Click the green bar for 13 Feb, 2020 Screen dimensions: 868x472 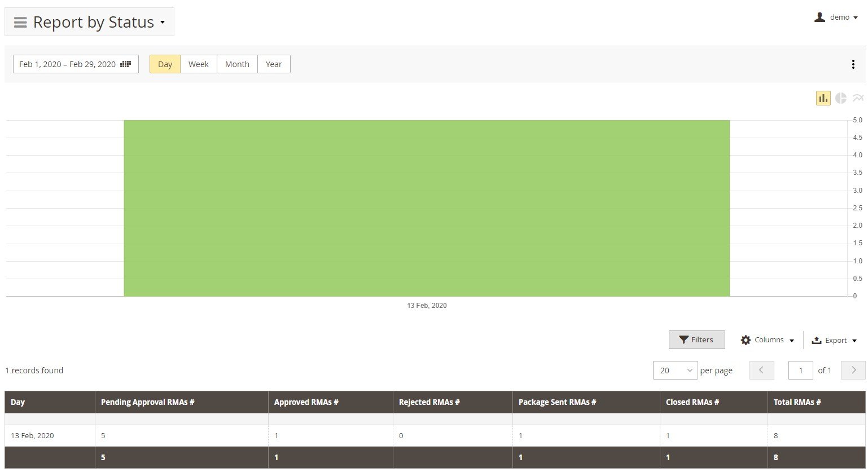pos(427,208)
